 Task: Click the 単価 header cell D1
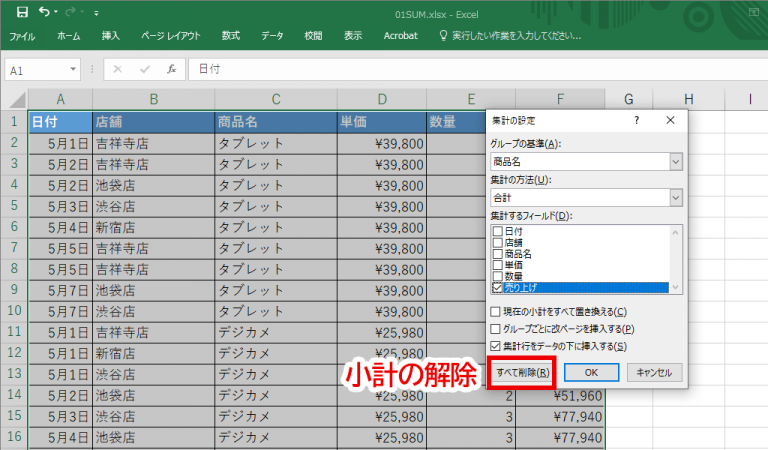[x=382, y=122]
